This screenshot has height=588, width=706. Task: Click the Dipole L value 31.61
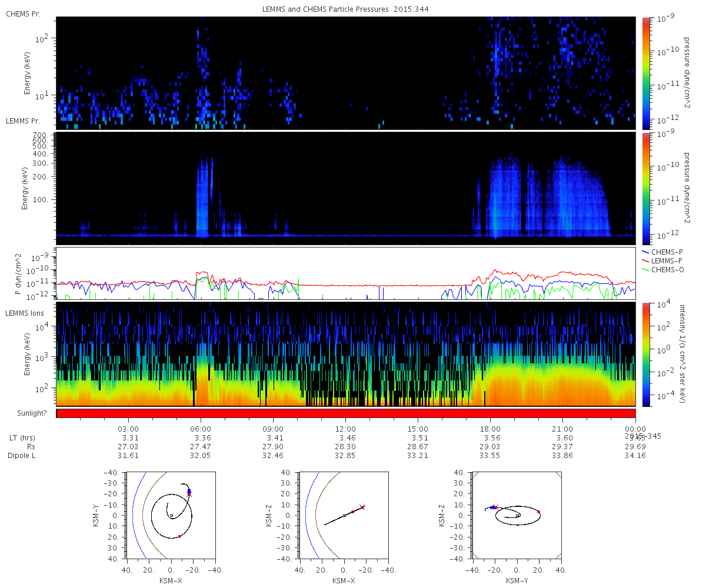point(128,456)
